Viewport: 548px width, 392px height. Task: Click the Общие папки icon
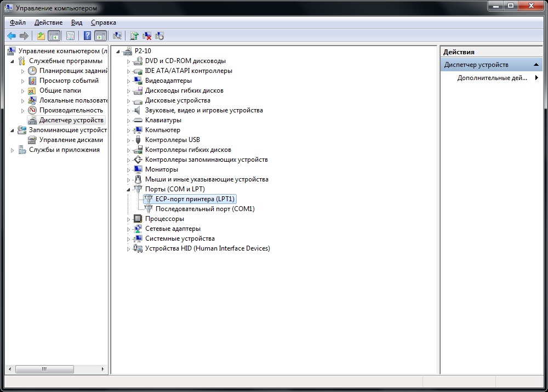[32, 90]
